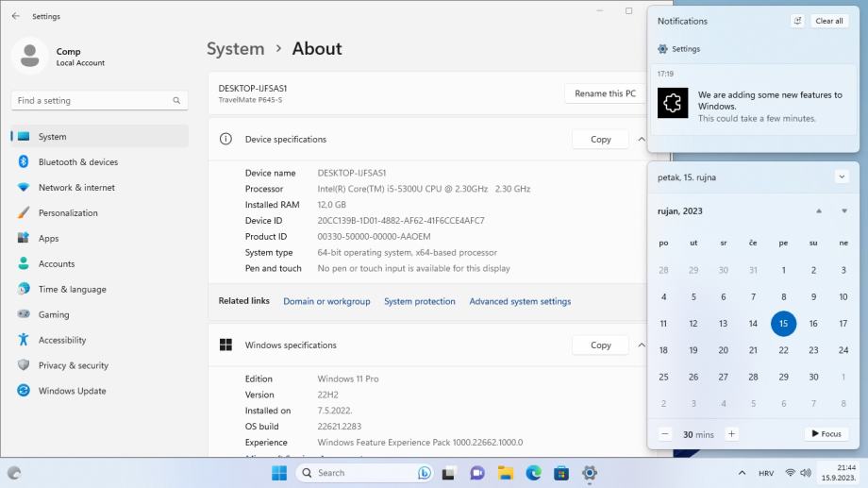Screen dimensions: 868x488
Task: Go to the previous calendar month
Action: click(x=818, y=211)
